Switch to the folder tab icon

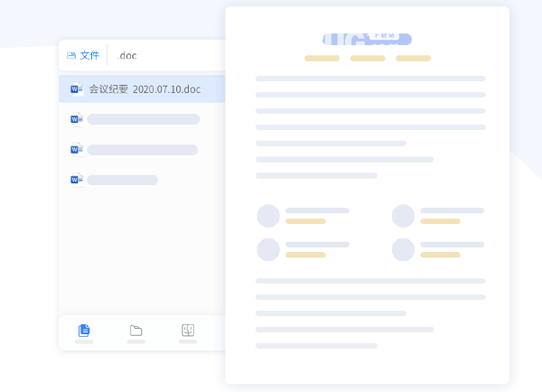coord(135,331)
